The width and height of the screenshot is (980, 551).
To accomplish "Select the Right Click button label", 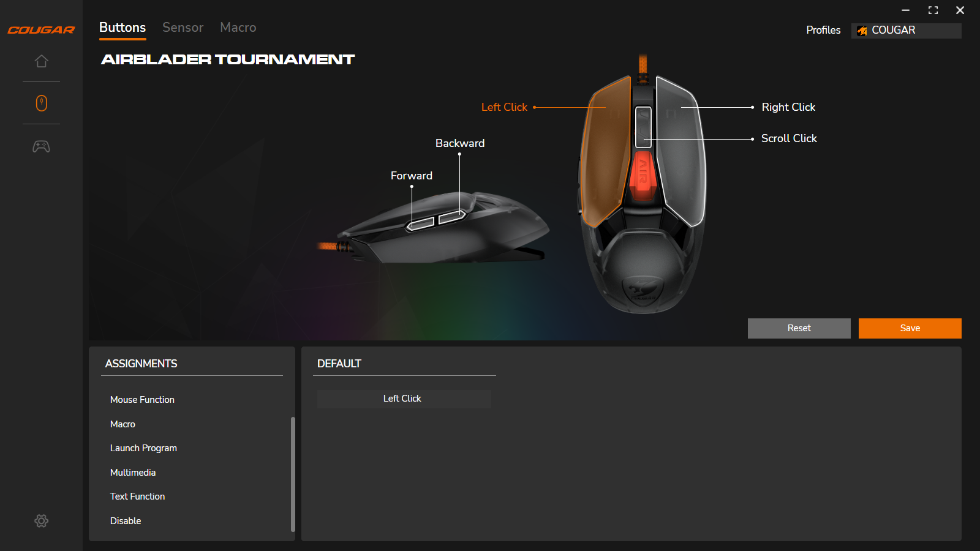I will point(788,107).
